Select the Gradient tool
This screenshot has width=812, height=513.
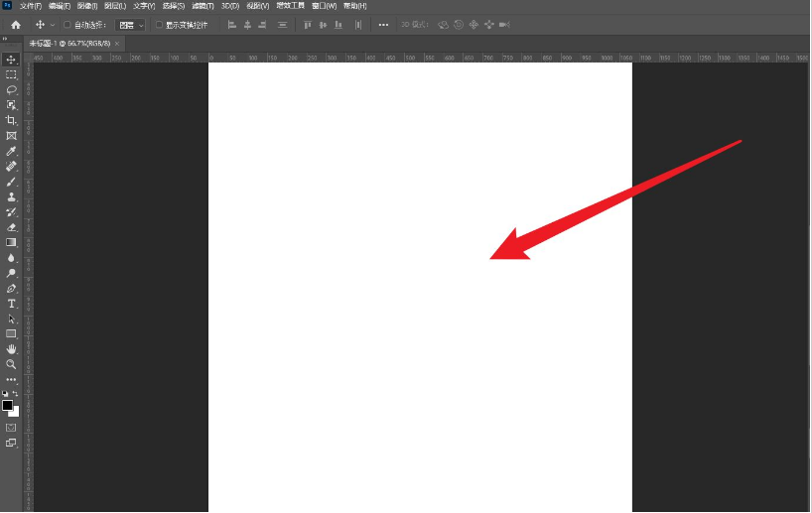coord(11,242)
